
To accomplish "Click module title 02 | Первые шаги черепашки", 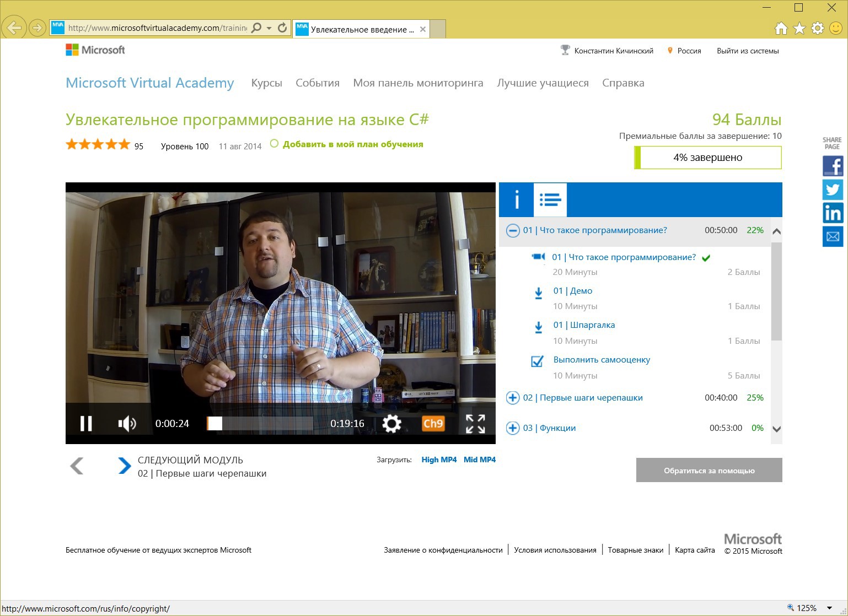I will (583, 398).
